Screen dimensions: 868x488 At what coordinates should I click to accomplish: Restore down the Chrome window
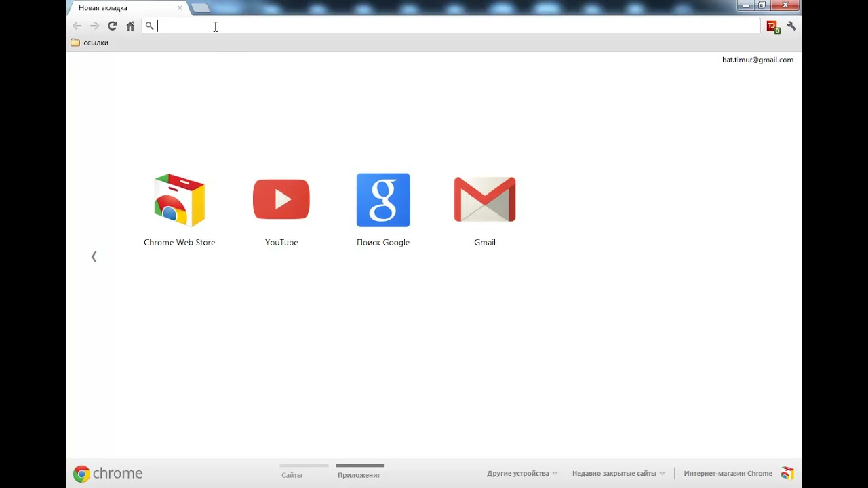763,5
